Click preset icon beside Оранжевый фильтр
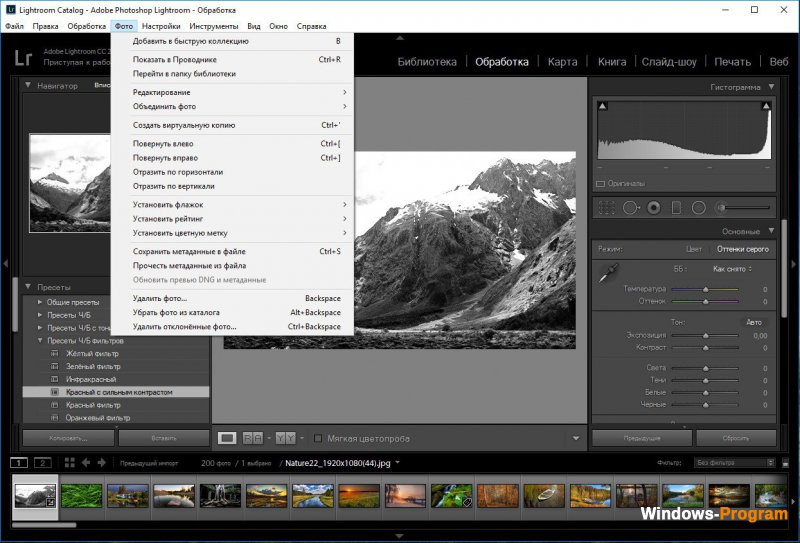 click(x=55, y=417)
